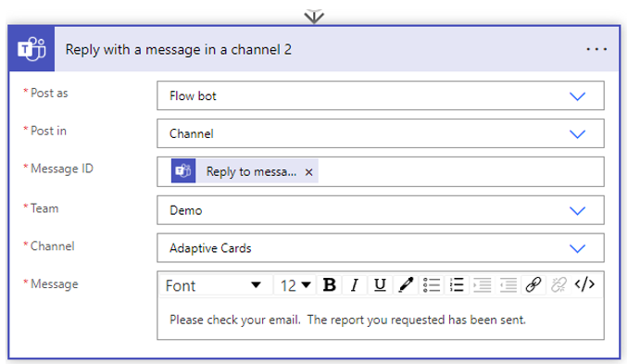
Task: Click the Microsoft Teams action icon in header
Action: pyautogui.click(x=31, y=49)
